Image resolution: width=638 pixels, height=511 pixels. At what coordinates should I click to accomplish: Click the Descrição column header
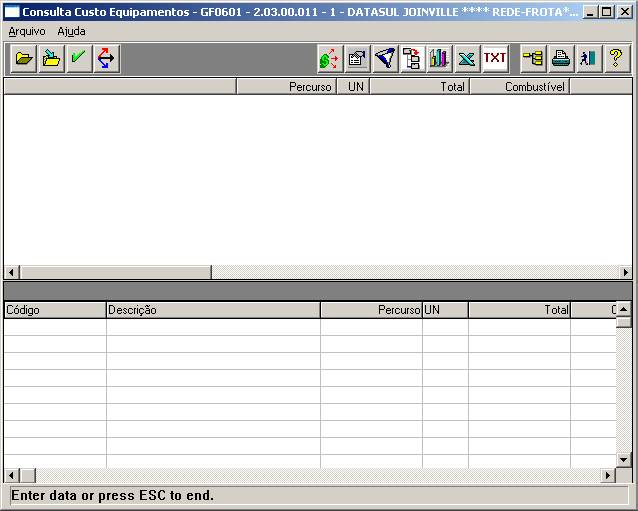[213, 310]
